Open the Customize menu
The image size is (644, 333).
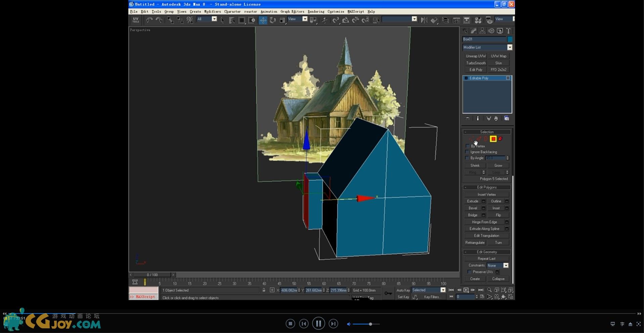(x=336, y=11)
